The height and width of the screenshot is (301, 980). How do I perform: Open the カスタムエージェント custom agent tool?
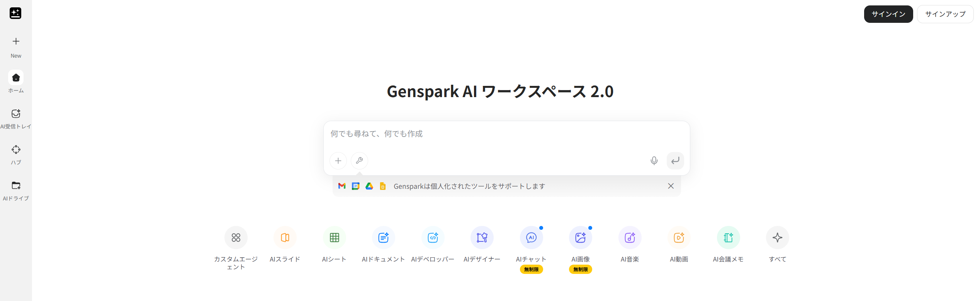[x=236, y=238]
